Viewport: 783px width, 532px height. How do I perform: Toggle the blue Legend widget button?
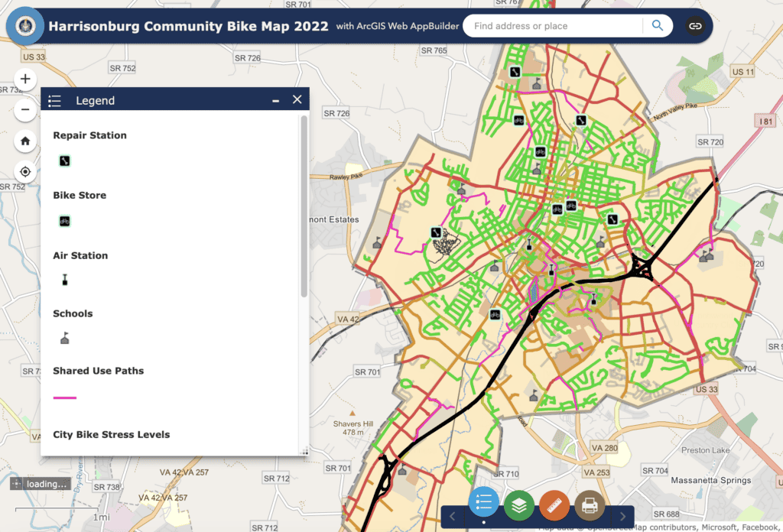tap(483, 504)
